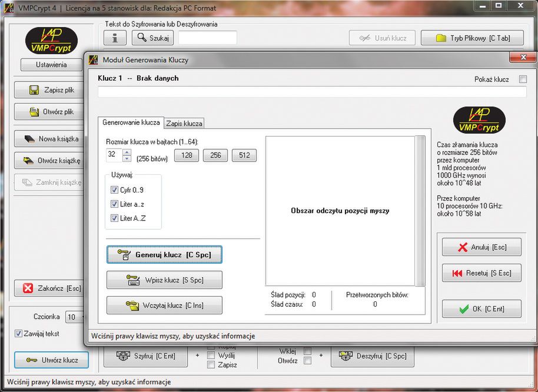Toggle Zawijaj tekst checkbox
The width and height of the screenshot is (538, 392).
click(x=18, y=333)
